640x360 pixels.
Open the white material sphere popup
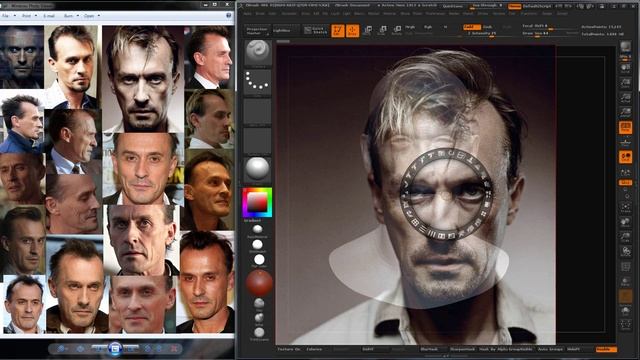pyautogui.click(x=257, y=169)
